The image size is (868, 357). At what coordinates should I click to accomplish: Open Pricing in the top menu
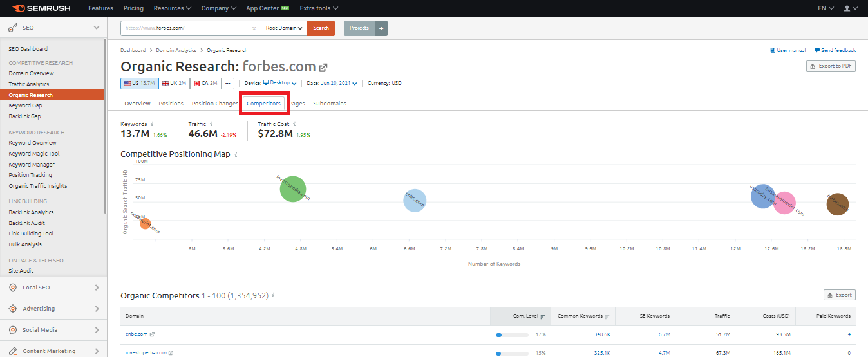[133, 8]
